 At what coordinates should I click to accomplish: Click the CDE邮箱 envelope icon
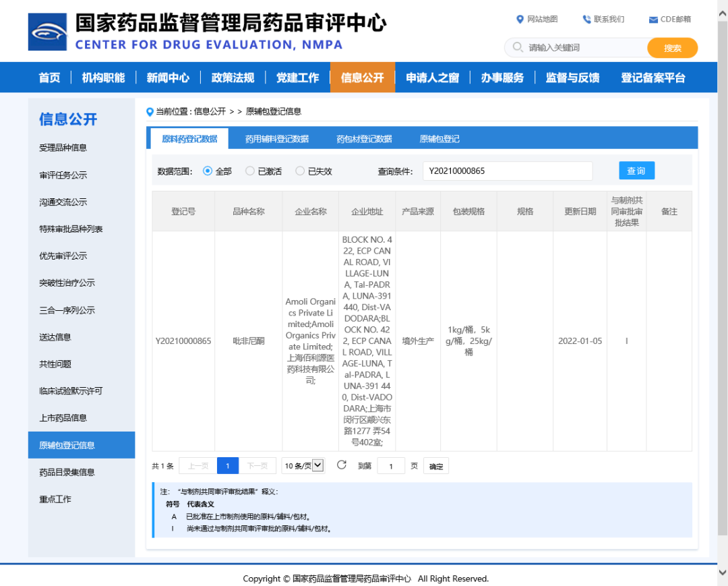[653, 20]
